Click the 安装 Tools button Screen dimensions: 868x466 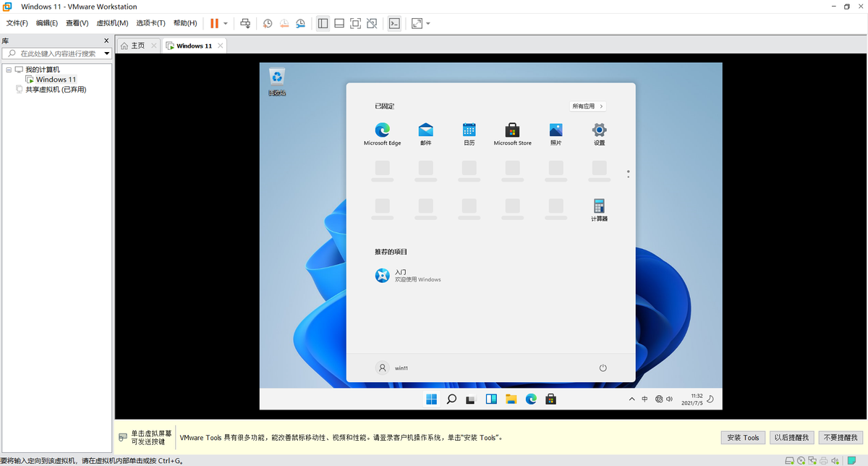coord(744,438)
